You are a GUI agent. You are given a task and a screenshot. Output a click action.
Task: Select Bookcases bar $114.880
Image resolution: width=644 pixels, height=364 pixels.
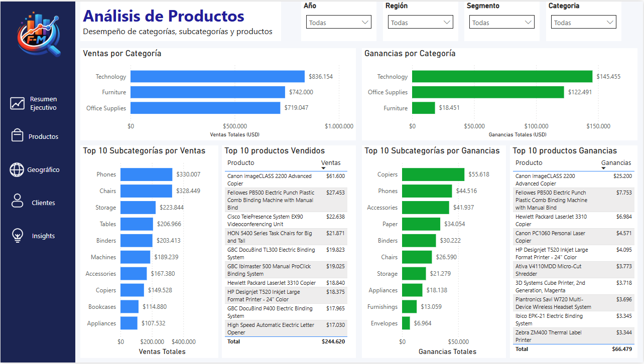tap(130, 307)
